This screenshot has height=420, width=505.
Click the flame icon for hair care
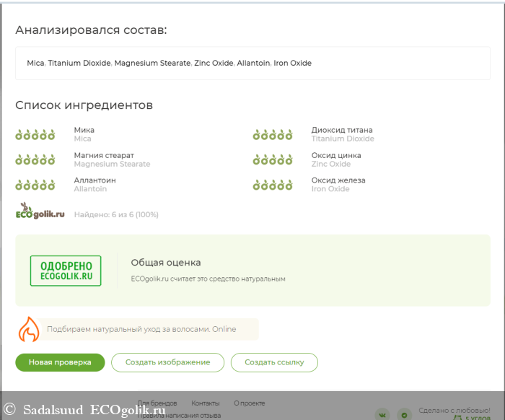(x=28, y=329)
